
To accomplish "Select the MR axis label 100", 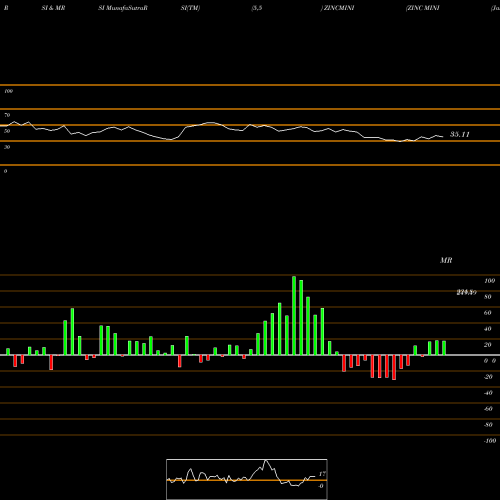I will tap(489, 281).
